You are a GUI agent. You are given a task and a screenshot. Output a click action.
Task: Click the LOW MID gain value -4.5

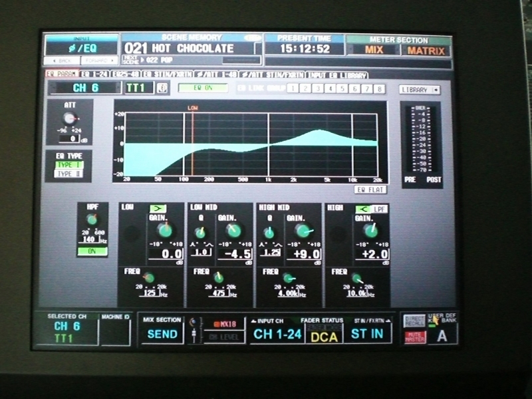(x=235, y=254)
